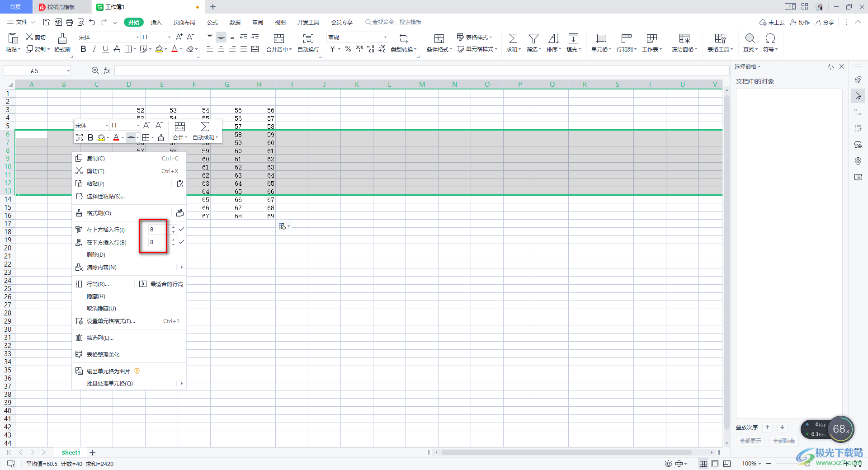Click the Symbol omega icon
The image size is (868, 470).
tap(770, 38)
